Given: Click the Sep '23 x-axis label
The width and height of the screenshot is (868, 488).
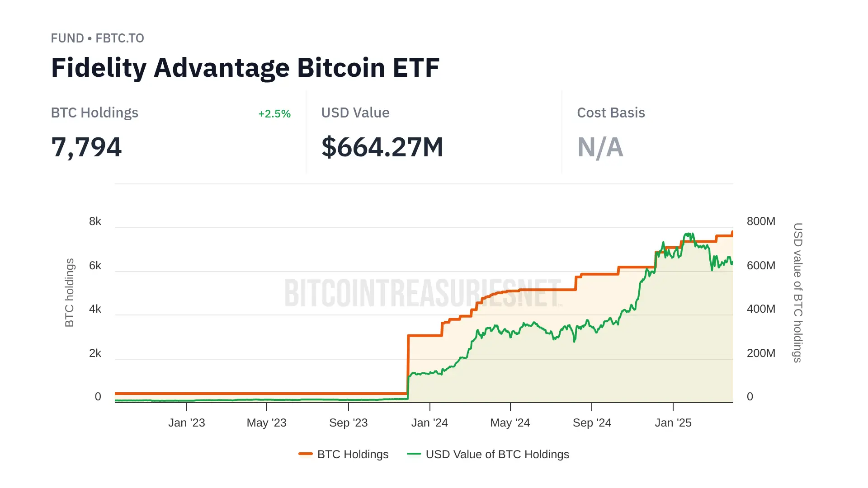Looking at the screenshot, I should (x=348, y=423).
